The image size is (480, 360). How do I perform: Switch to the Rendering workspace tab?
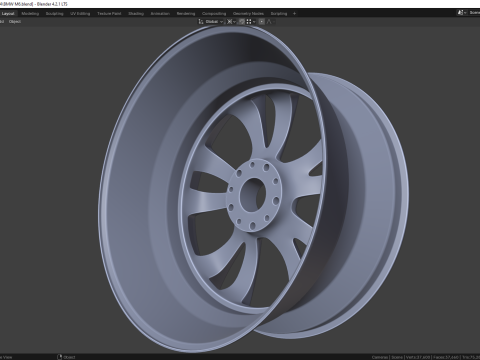[x=186, y=14]
